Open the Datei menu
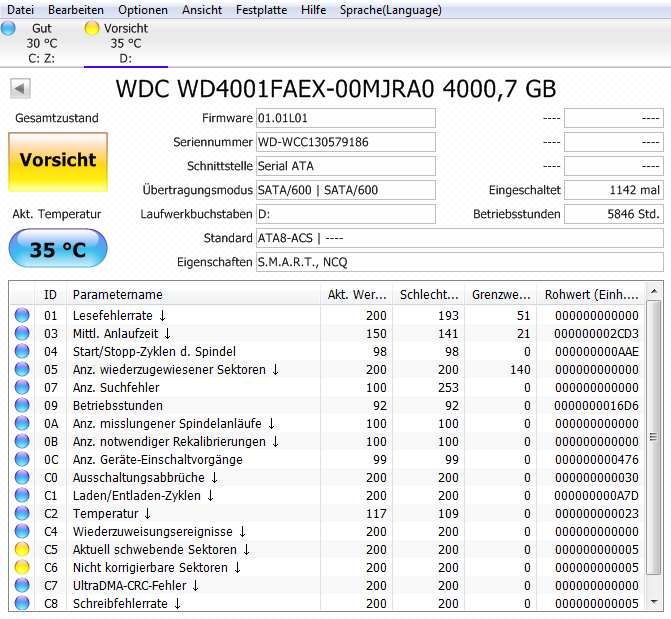The image size is (671, 619). (x=20, y=10)
